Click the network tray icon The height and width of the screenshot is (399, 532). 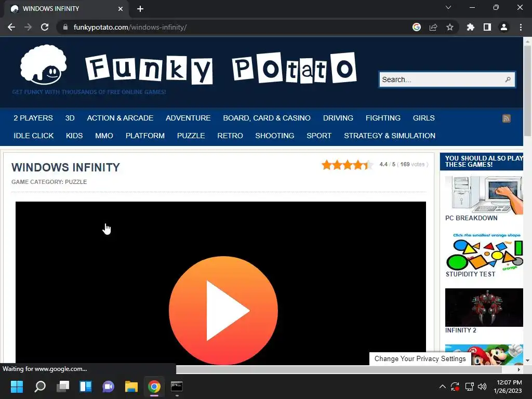(469, 387)
